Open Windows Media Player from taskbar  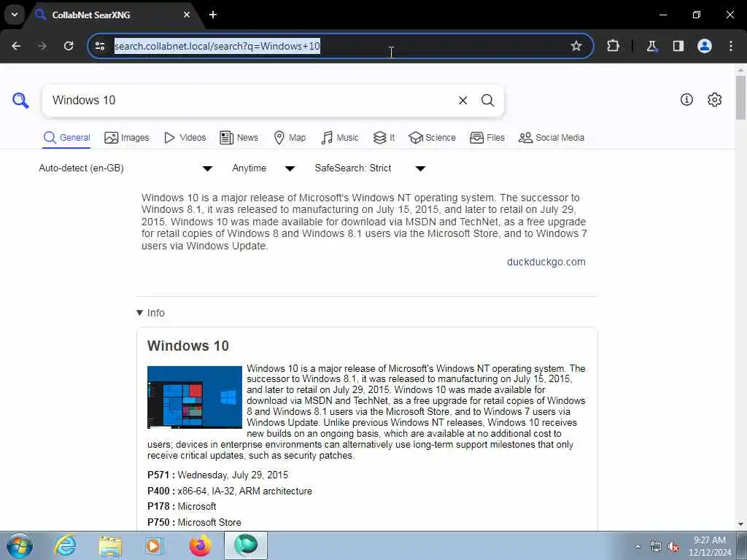pyautogui.click(x=155, y=545)
